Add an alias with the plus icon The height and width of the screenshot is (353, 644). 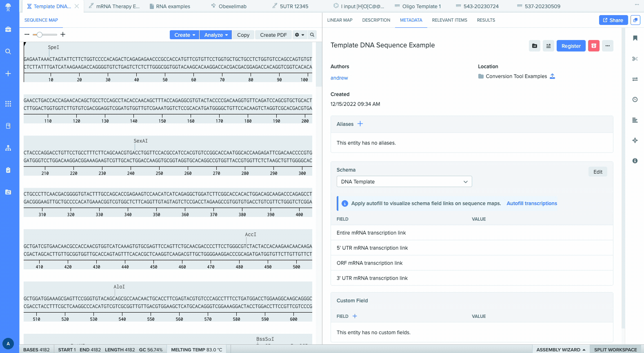click(x=360, y=124)
